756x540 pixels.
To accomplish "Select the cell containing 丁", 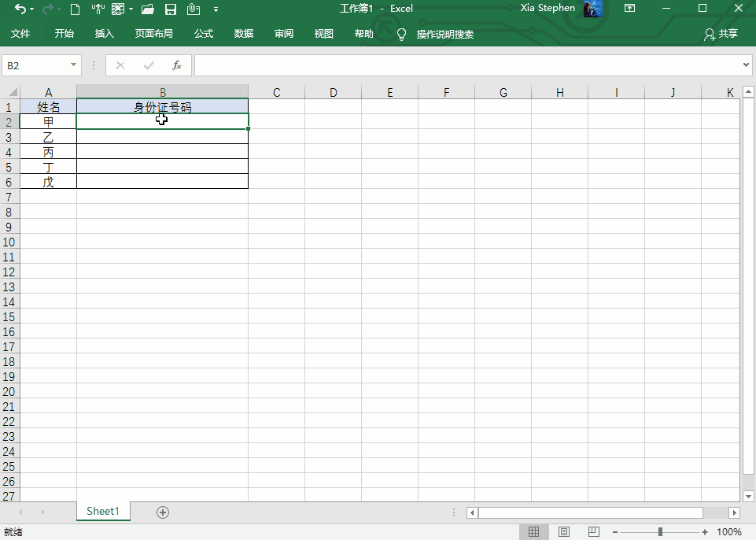I will [x=48, y=167].
